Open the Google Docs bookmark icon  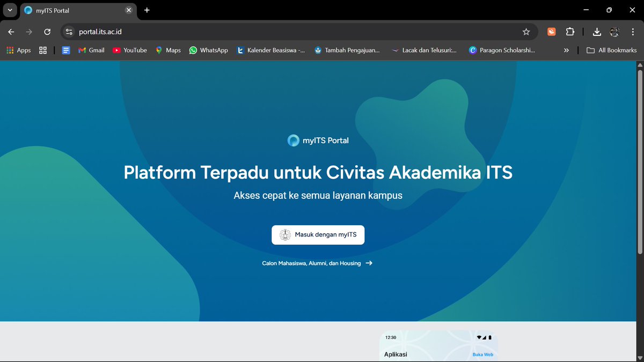66,50
